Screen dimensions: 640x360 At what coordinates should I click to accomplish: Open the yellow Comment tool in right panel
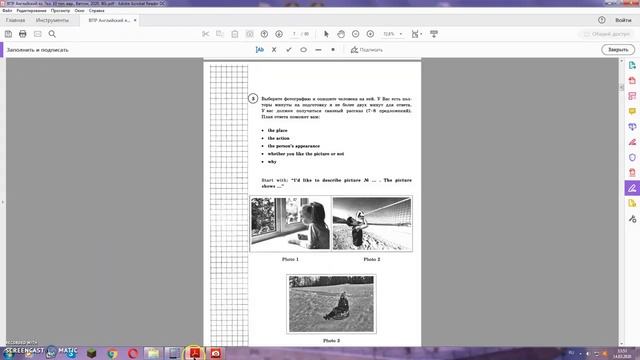tap(632, 111)
